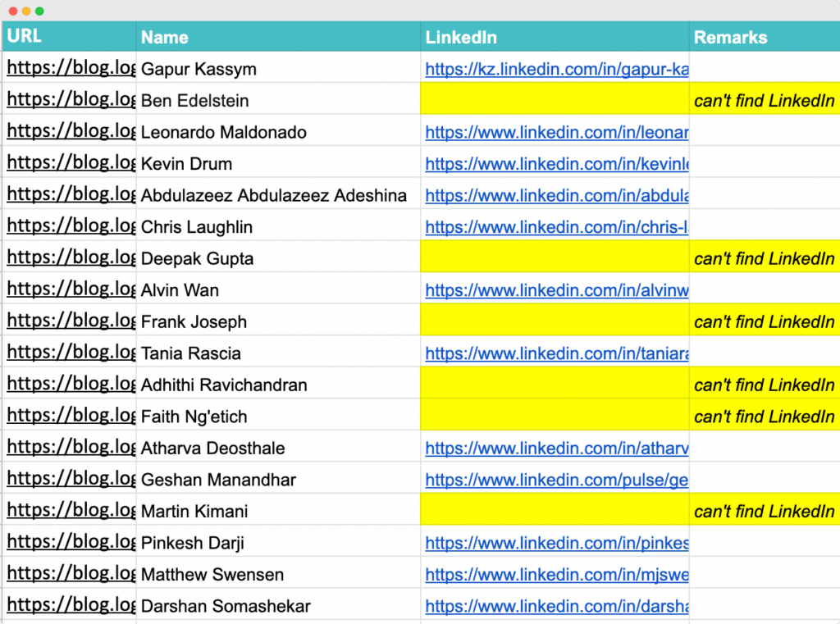Open the blog URL in Adhithi Ravichandran's row

click(71, 384)
